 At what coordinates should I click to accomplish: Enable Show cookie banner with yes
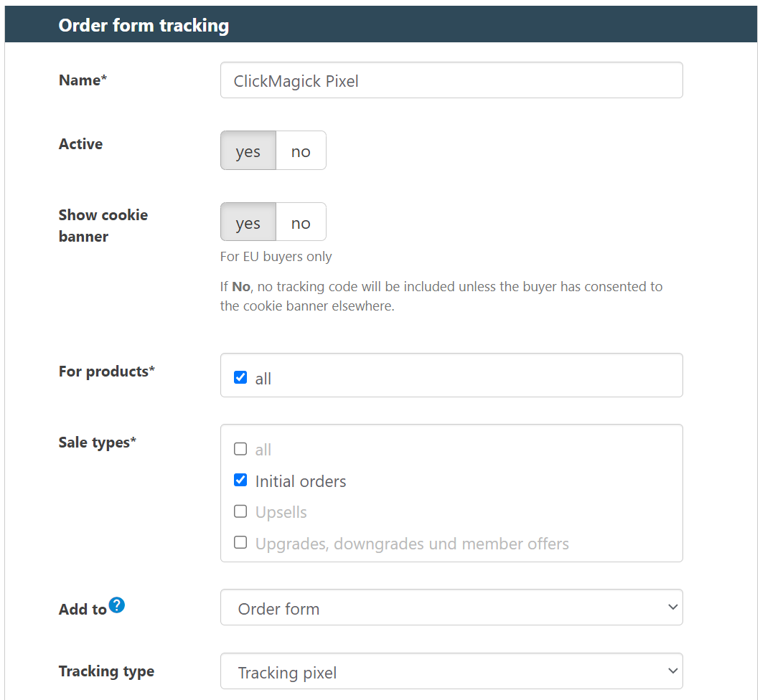[248, 222]
